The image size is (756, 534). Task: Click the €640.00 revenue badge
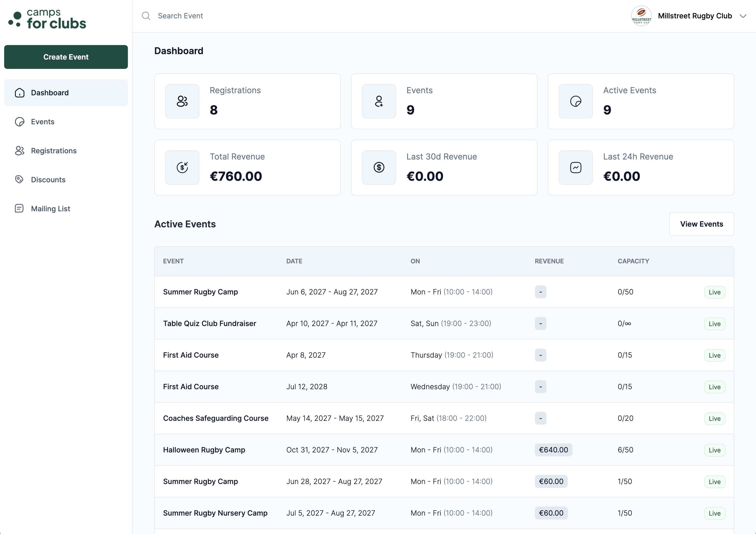point(553,450)
